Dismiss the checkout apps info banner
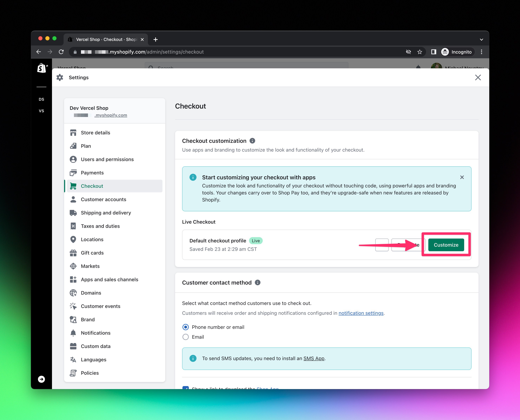The width and height of the screenshot is (520, 420). [462, 177]
